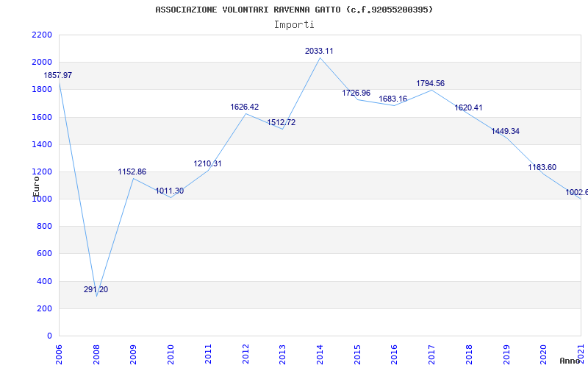Click the 200 y-axis tick label
Screen dimensions: 588x368
(45, 308)
